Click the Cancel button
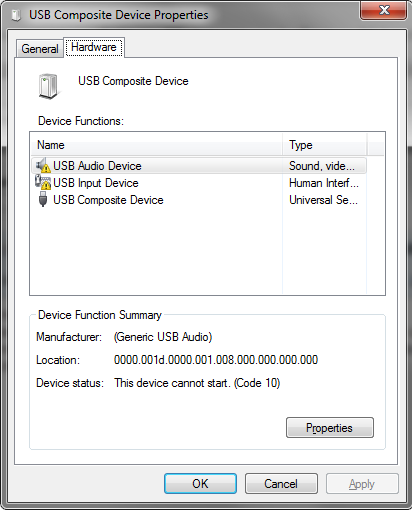 click(x=281, y=483)
